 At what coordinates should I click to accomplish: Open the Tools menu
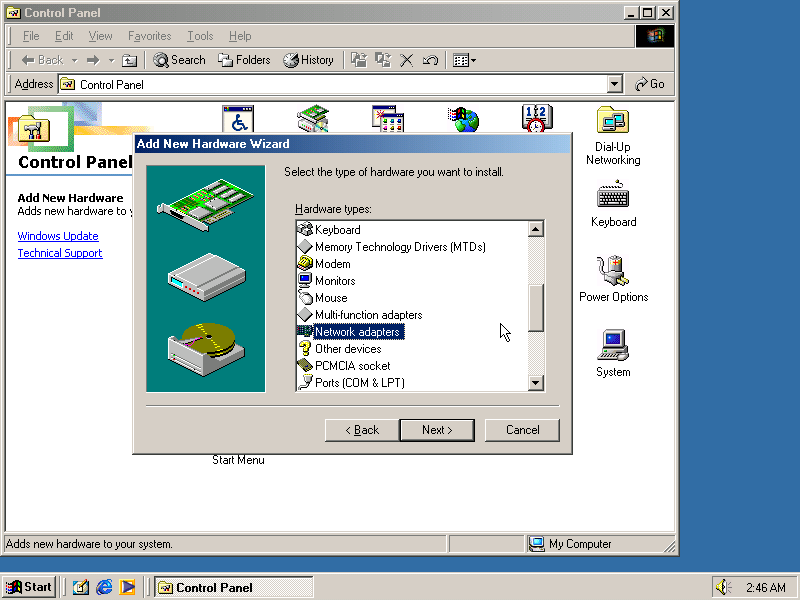coord(199,36)
